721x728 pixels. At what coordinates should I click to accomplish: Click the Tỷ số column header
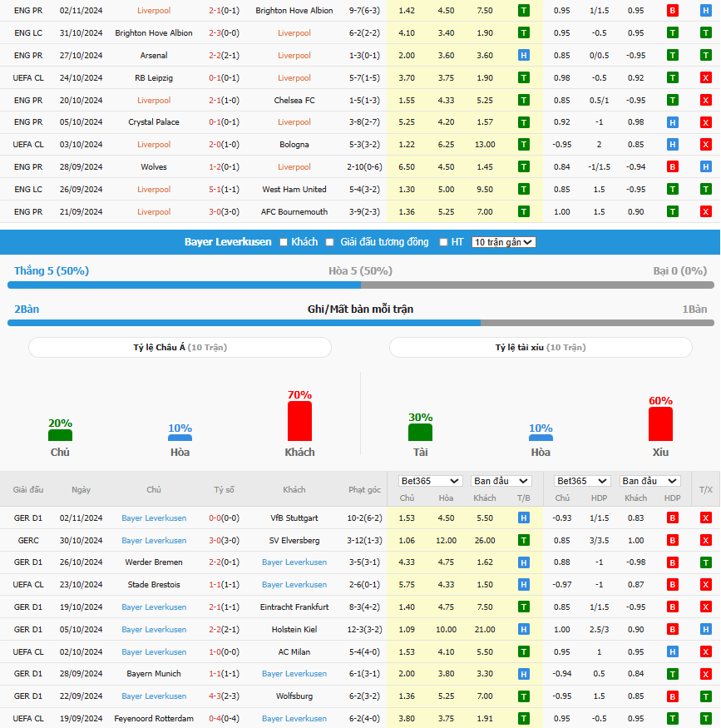(x=224, y=489)
